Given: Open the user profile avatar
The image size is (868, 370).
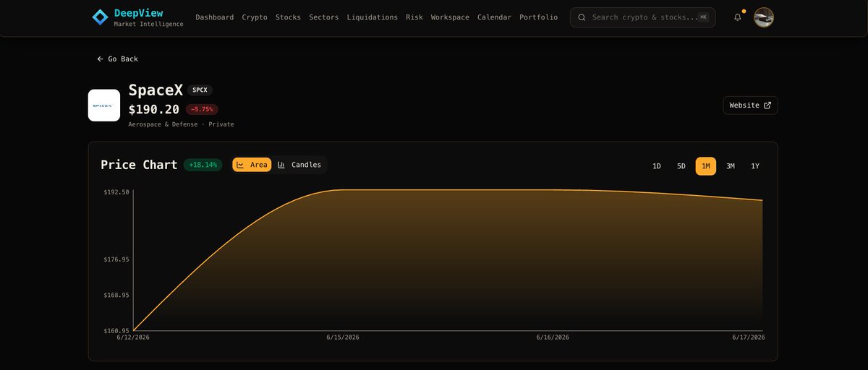Looking at the screenshot, I should tap(764, 17).
